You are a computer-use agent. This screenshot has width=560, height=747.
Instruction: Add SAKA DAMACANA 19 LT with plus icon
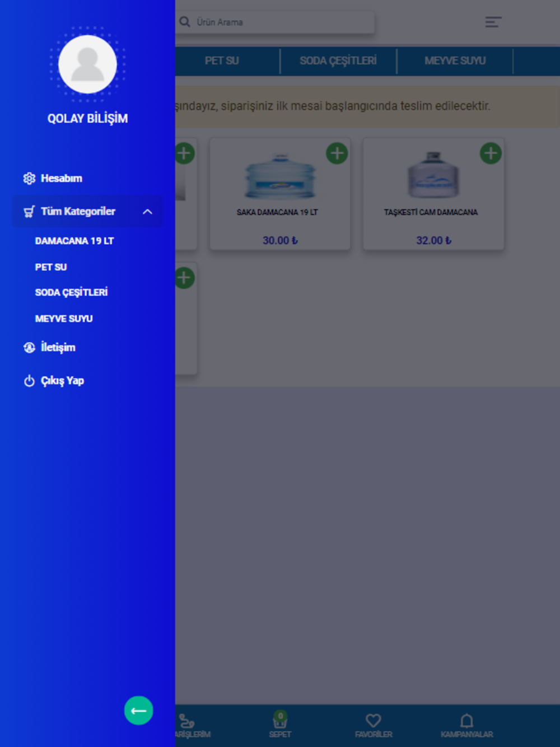(x=337, y=153)
